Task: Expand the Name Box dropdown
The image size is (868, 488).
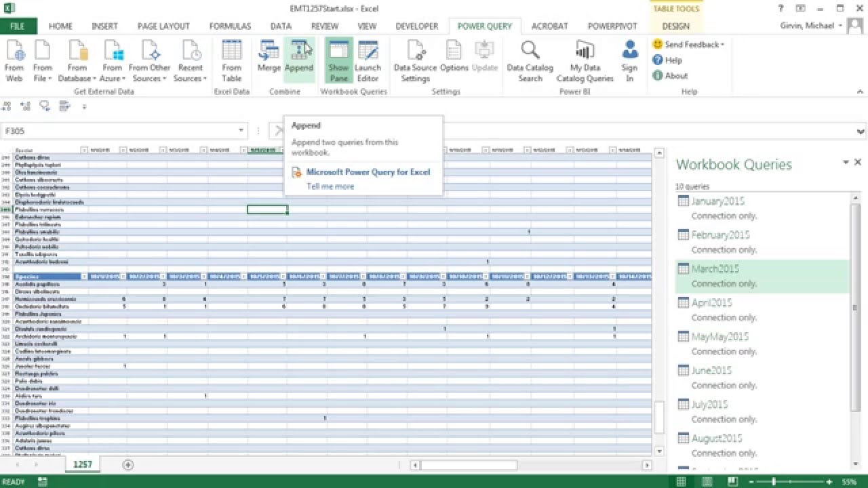Action: (x=241, y=131)
